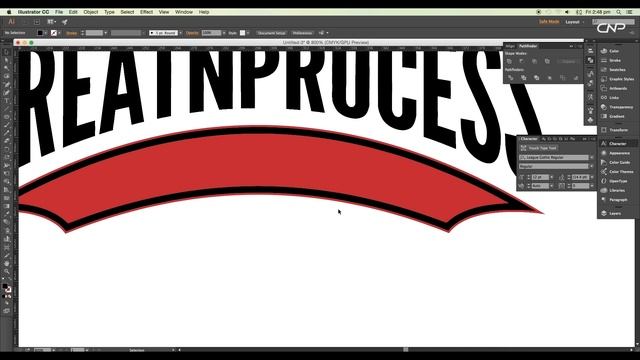
Task: Click Divide in Pathfinders row
Action: 510,78
